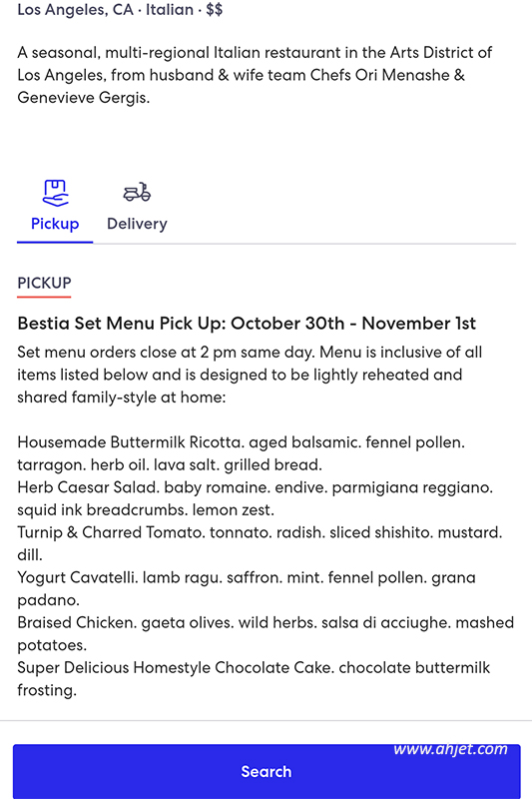Click the Homestyle Chocolate Cake menu line
This screenshot has height=799, width=532.
click(x=254, y=678)
